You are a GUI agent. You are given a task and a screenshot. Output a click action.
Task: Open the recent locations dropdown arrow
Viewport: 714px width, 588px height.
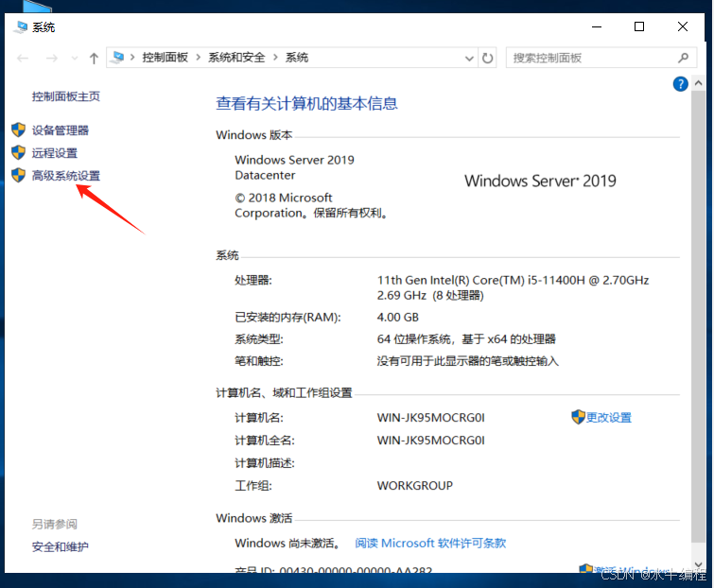[75, 59]
